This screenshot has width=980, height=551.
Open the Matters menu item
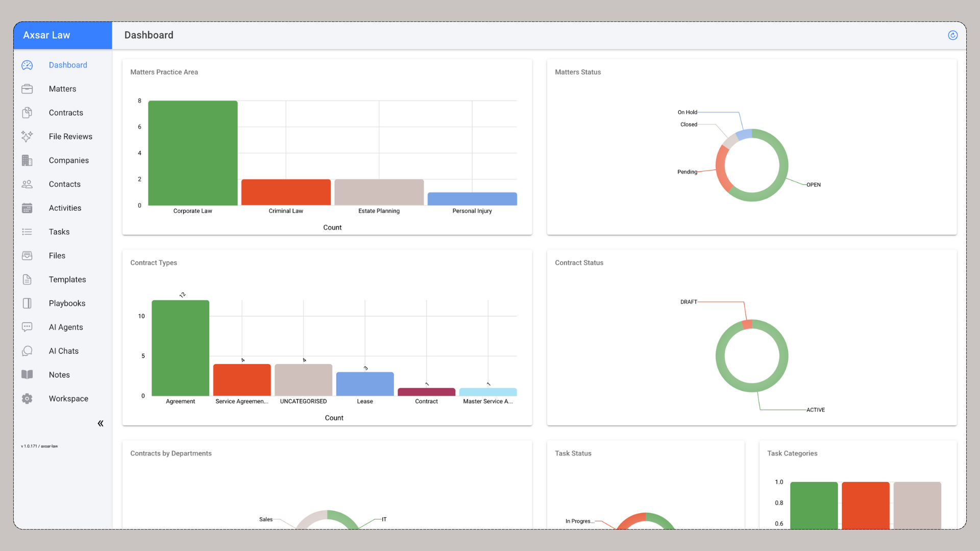point(62,89)
